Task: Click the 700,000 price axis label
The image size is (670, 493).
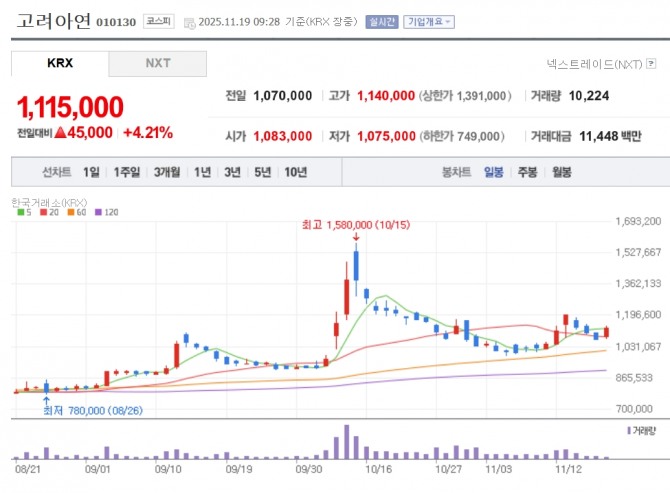Action: click(634, 409)
